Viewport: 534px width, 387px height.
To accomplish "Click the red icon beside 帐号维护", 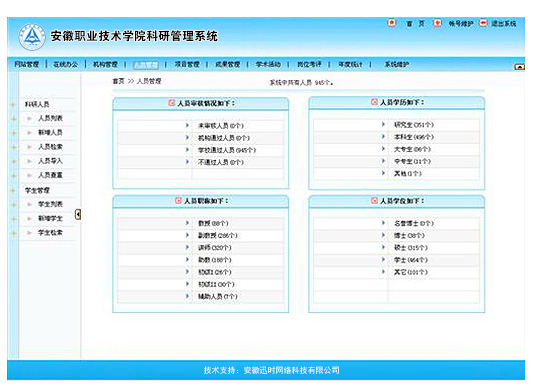I will 437,23.
